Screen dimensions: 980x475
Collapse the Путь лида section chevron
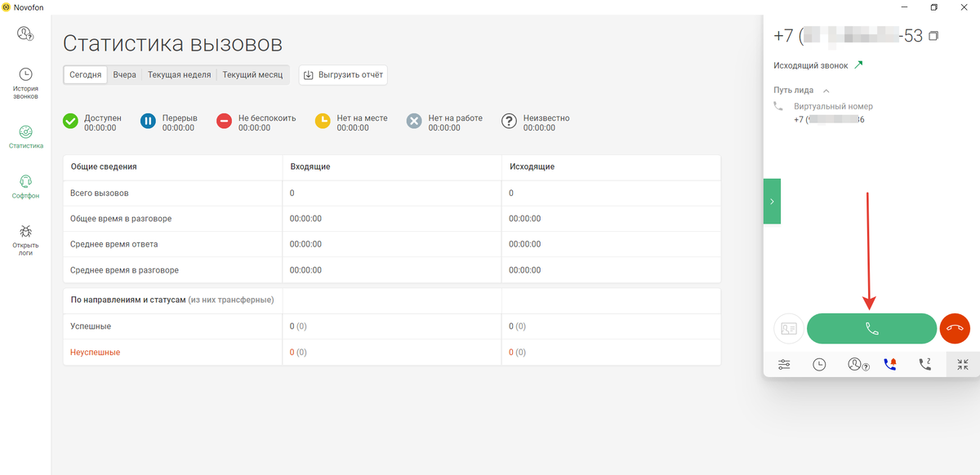826,91
